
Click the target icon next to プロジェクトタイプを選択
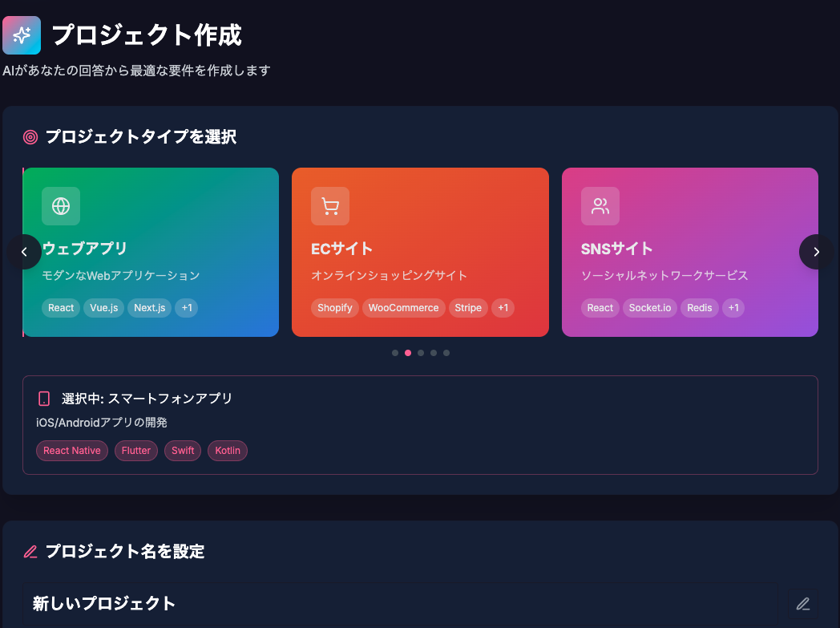30,137
